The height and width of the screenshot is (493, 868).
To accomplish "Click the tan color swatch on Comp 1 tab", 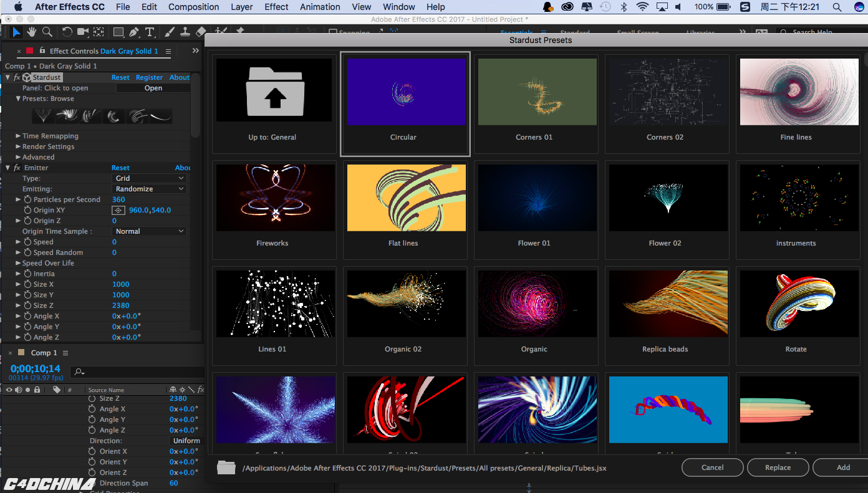I will pos(21,353).
